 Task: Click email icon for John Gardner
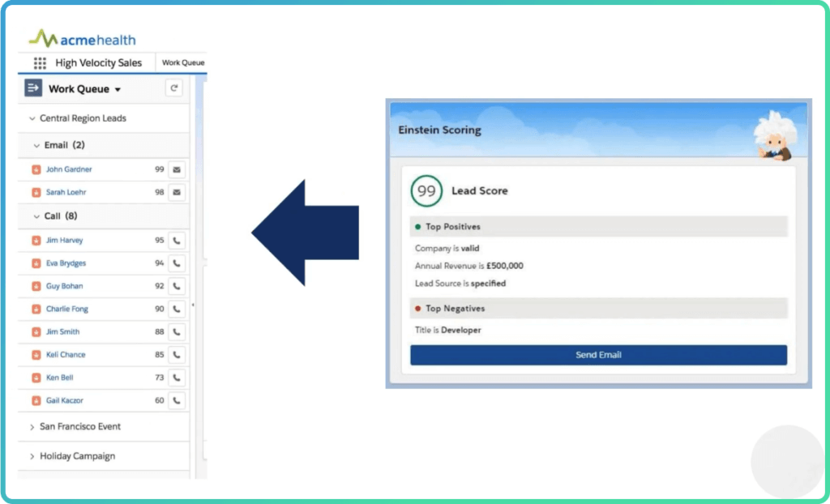177,169
